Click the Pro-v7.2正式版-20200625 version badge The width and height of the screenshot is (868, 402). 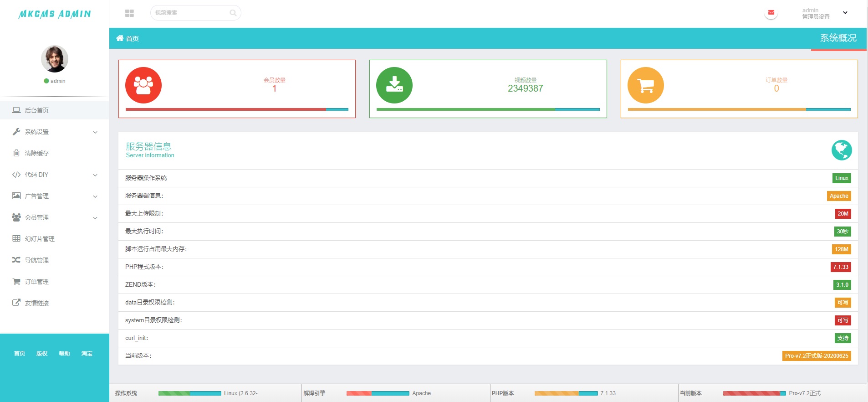pos(817,356)
